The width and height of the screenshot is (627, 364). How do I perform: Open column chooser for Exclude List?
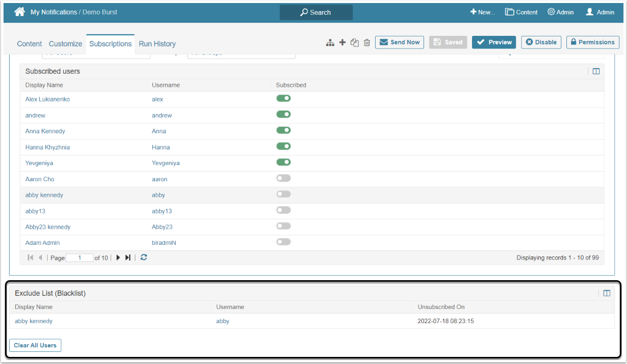[607, 293]
